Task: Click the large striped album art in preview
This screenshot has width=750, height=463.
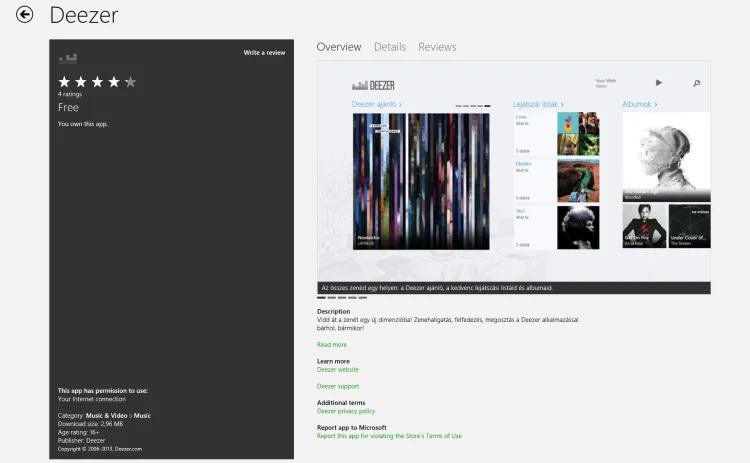Action: pos(421,181)
